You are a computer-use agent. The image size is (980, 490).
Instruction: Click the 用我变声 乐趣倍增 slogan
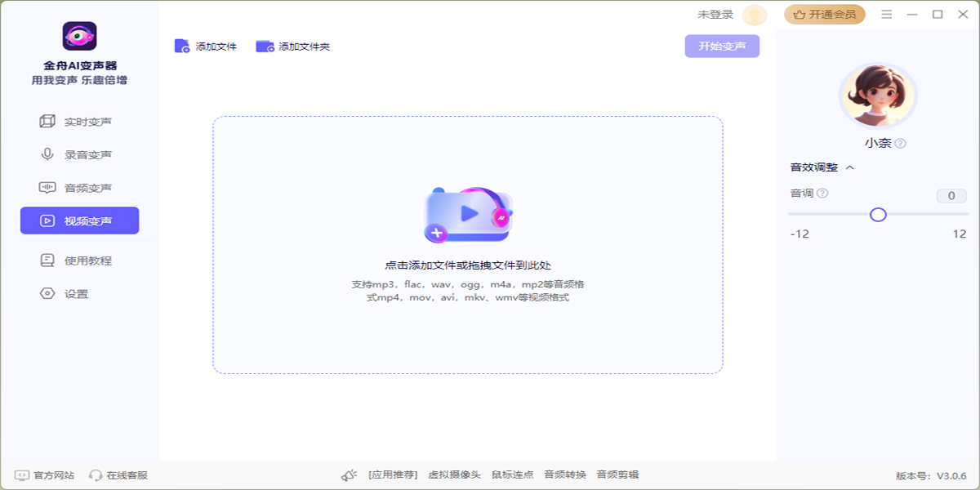coord(79,80)
